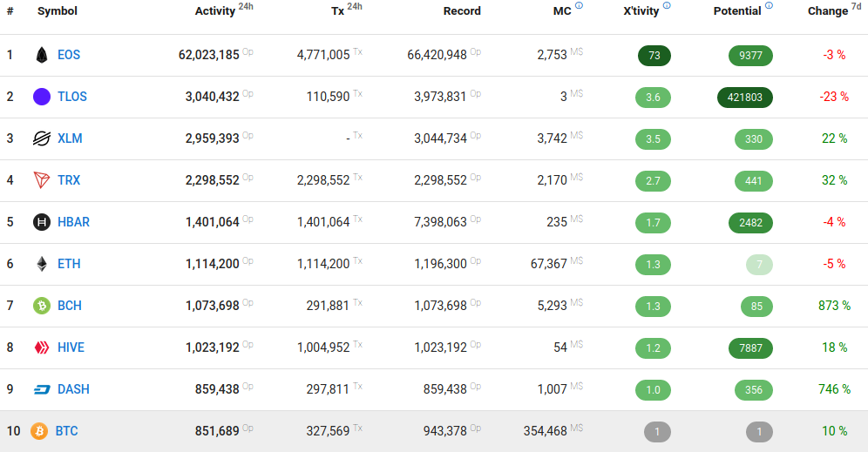Click the HBAR Potential badge 2482
This screenshot has width=868, height=452.
(750, 222)
